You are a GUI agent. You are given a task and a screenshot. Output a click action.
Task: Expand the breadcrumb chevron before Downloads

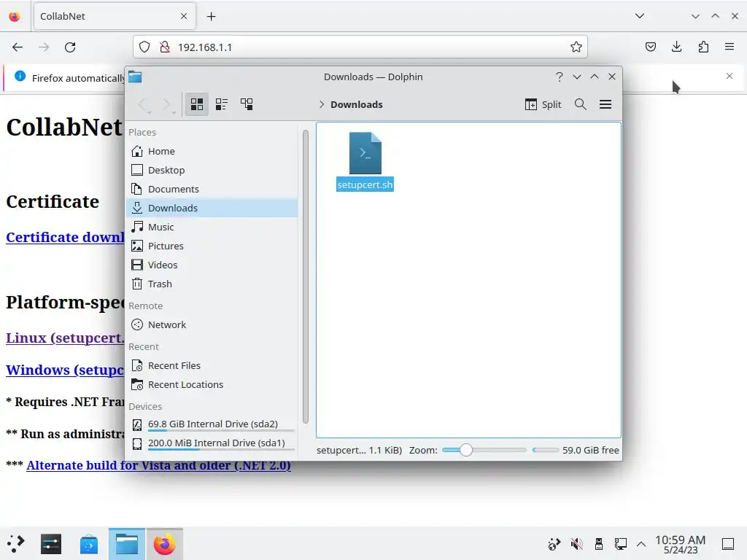(x=322, y=104)
